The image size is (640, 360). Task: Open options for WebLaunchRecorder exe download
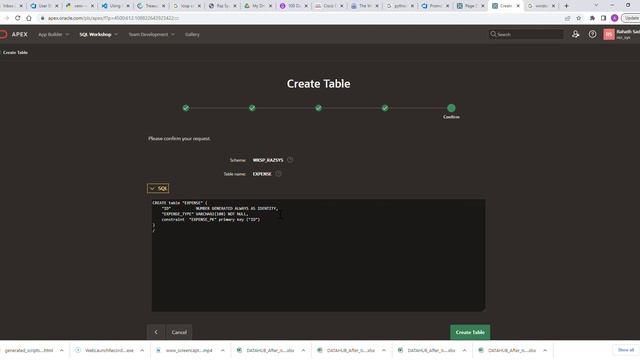142,350
